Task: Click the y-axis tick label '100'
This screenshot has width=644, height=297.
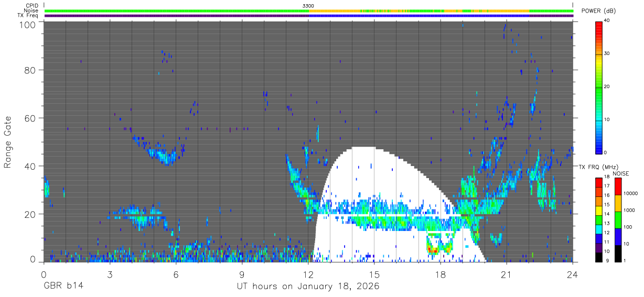Action: (x=28, y=25)
